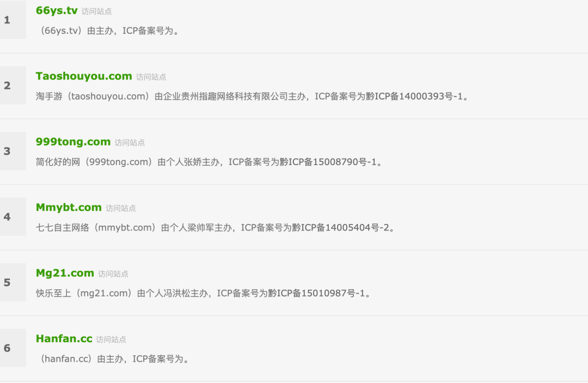Select rank number 2 badge
Image resolution: width=588 pixels, height=383 pixels.
(x=13, y=86)
